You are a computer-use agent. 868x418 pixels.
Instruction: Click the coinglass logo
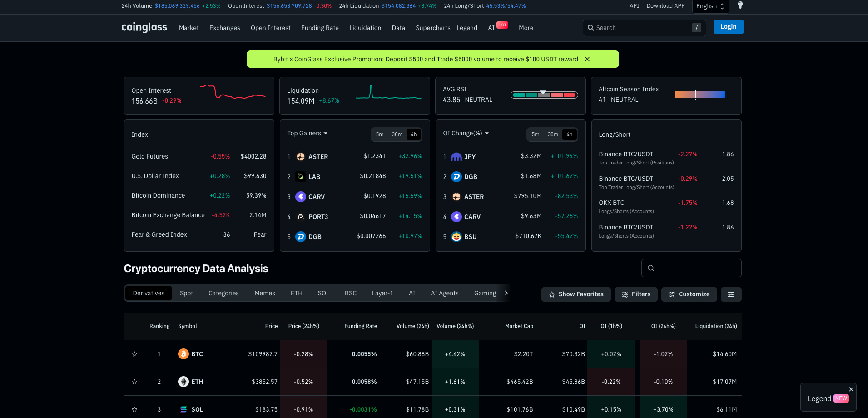pyautogui.click(x=144, y=27)
